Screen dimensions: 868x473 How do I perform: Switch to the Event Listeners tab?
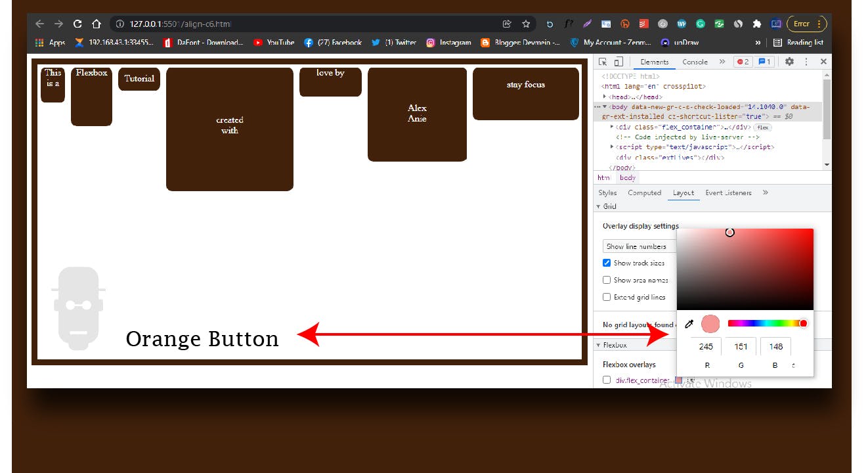point(728,192)
